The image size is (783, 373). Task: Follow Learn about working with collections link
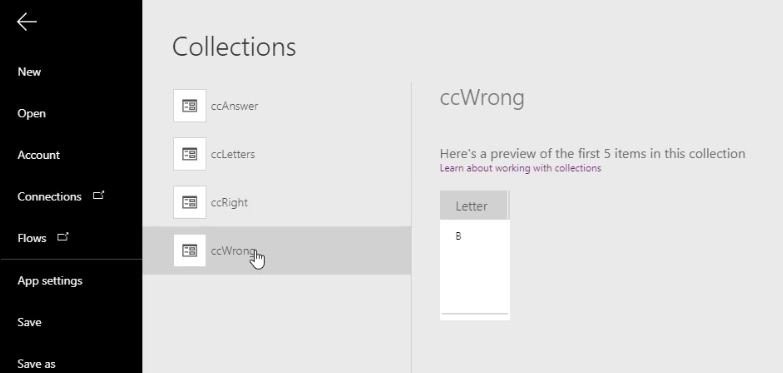coord(520,168)
